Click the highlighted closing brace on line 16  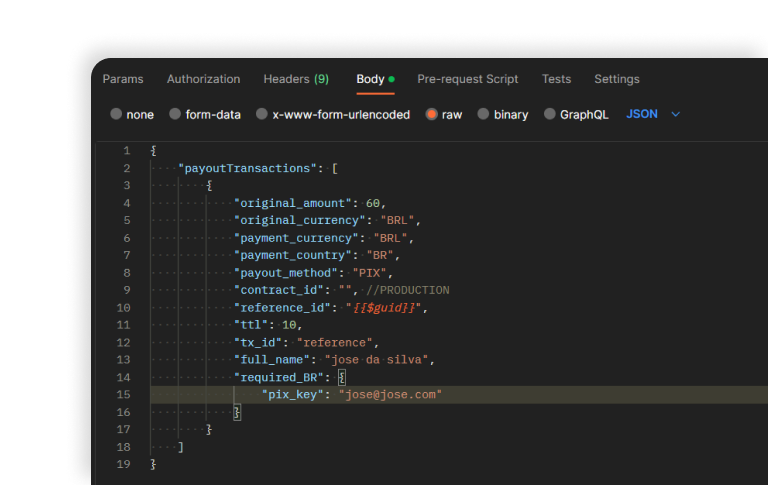pyautogui.click(x=237, y=412)
